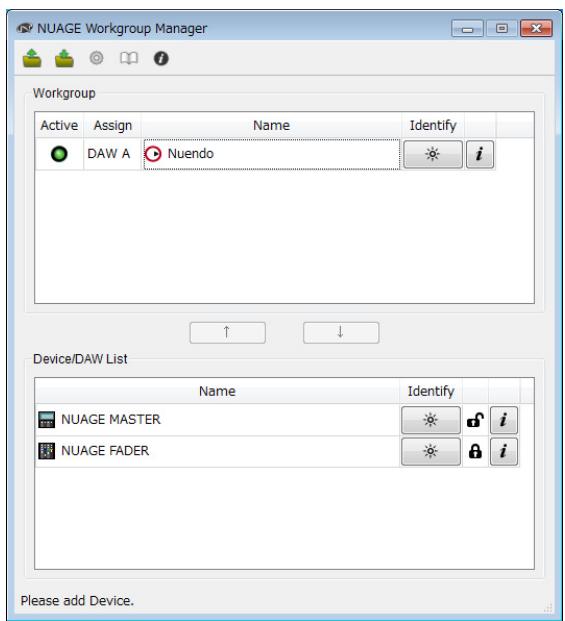Click the up arrow move button
This screenshot has height=621, width=565.
coord(227,333)
